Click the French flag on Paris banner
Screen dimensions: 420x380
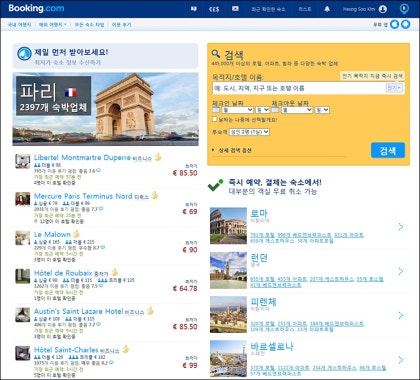coord(71,92)
